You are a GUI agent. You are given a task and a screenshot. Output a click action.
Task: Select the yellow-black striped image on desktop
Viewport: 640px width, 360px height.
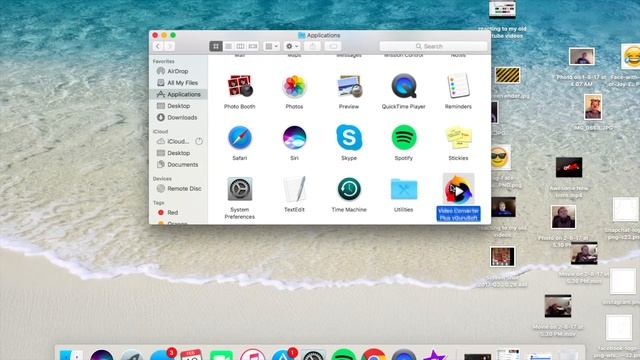point(507,75)
